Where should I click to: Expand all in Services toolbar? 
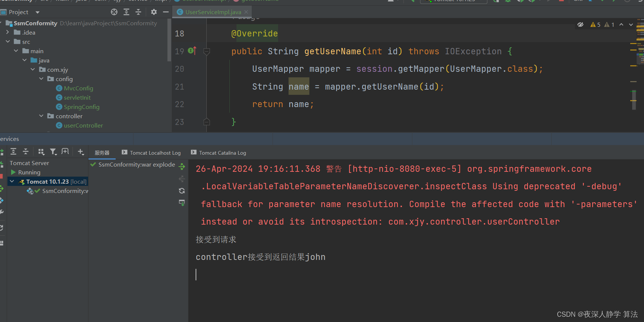(x=13, y=151)
